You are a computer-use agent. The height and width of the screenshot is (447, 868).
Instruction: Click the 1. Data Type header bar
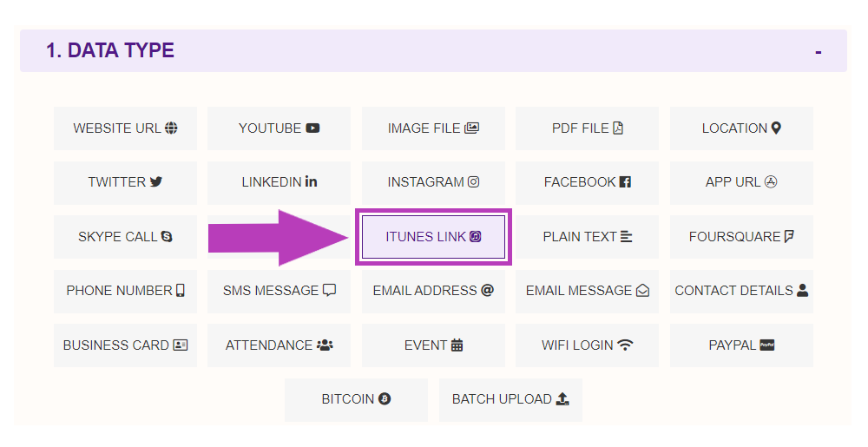433,51
